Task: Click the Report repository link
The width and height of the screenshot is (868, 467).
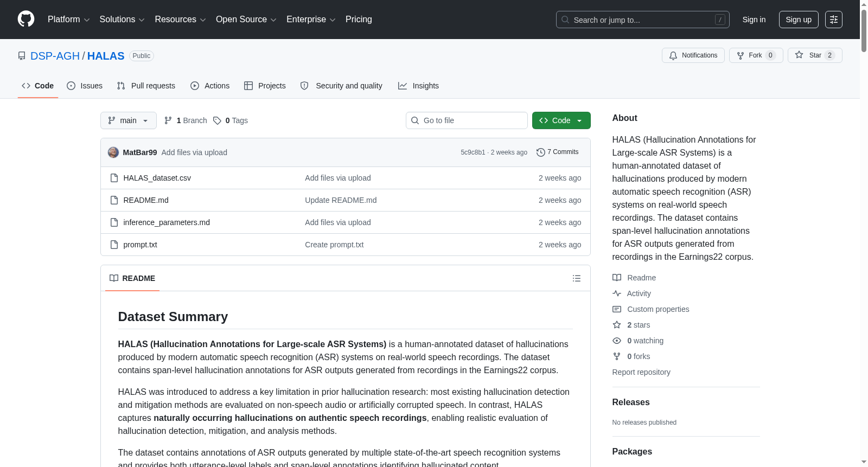Action: (641, 372)
